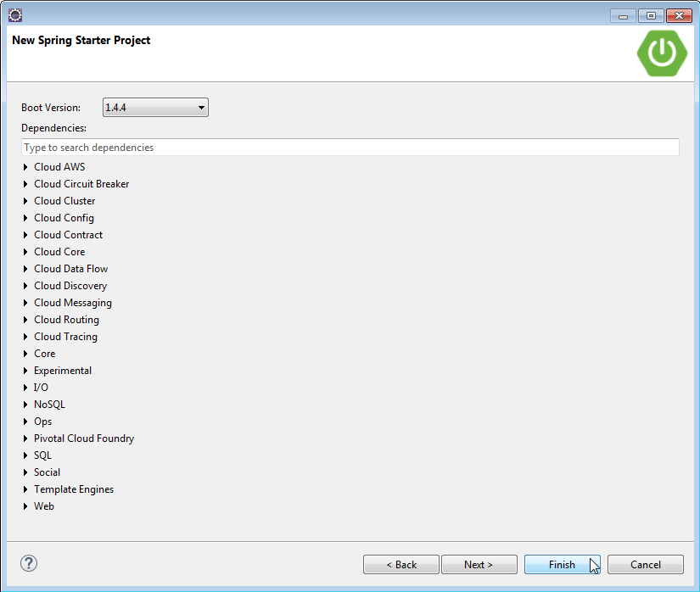This screenshot has height=592, width=700.
Task: Expand the Social category arrow
Action: (x=25, y=472)
